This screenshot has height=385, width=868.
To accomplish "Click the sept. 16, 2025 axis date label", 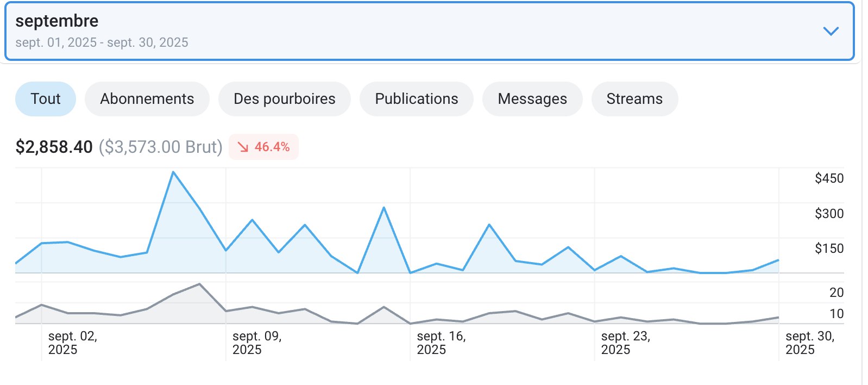I will click(441, 343).
